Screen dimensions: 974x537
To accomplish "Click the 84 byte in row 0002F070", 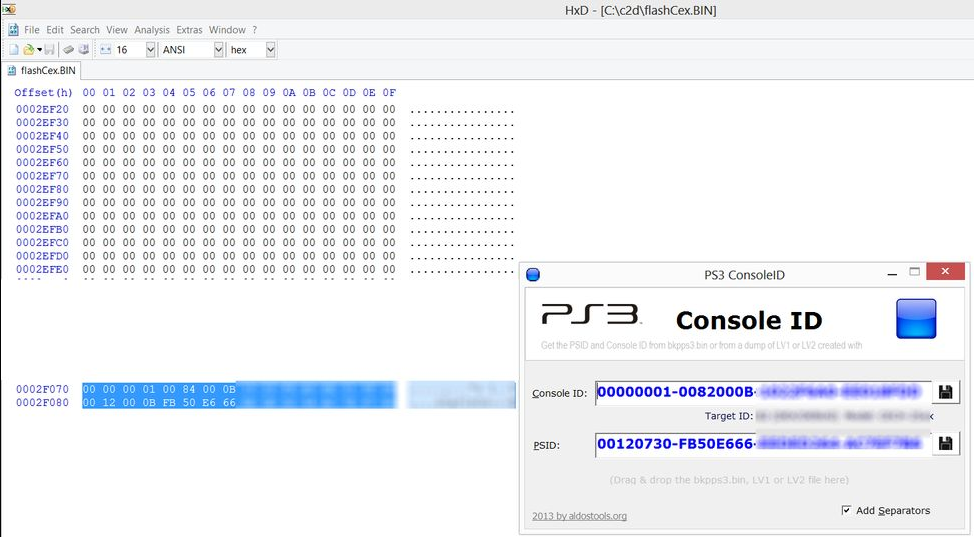I will [189, 389].
